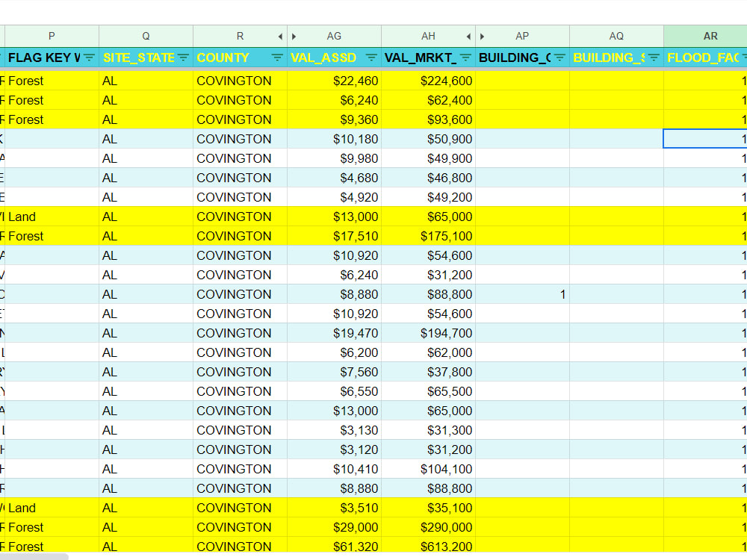Click the FLOOD_FAC header cell
Image resolution: width=747 pixels, height=560 pixels.
point(706,57)
